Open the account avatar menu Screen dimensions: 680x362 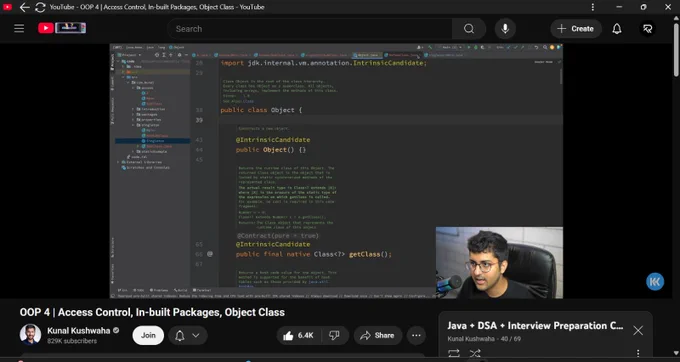coord(647,29)
